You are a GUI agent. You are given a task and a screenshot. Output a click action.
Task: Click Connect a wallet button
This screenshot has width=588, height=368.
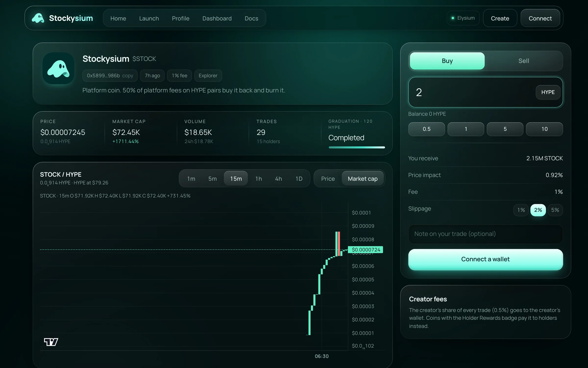(485, 259)
